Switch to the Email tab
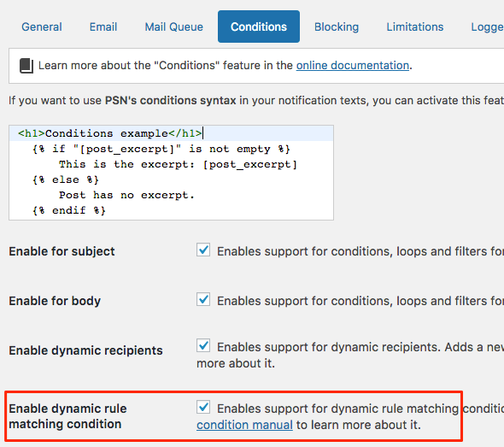Screen dimensions: 504x447 (x=103, y=26)
